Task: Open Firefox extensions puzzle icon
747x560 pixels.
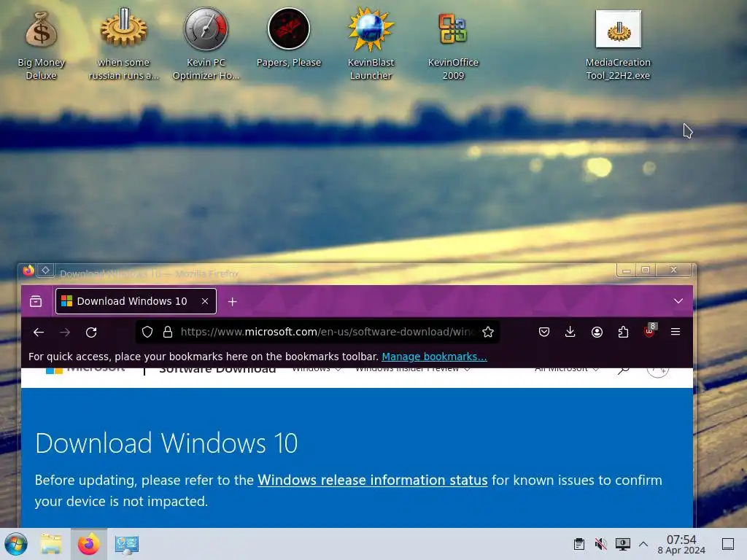Action: (x=623, y=332)
